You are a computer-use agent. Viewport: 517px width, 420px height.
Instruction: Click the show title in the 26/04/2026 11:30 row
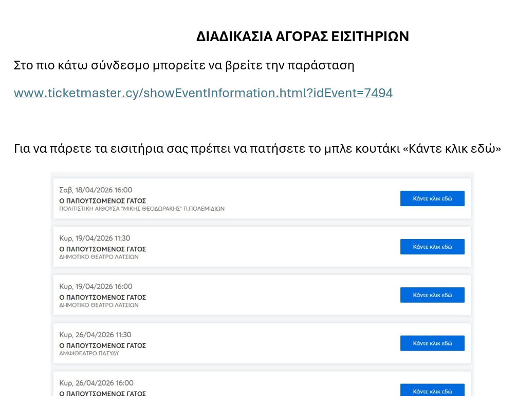(x=103, y=345)
